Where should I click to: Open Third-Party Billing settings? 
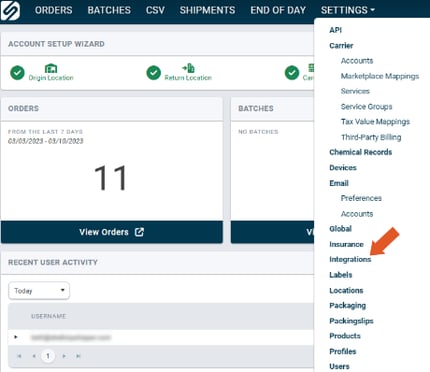pos(371,137)
